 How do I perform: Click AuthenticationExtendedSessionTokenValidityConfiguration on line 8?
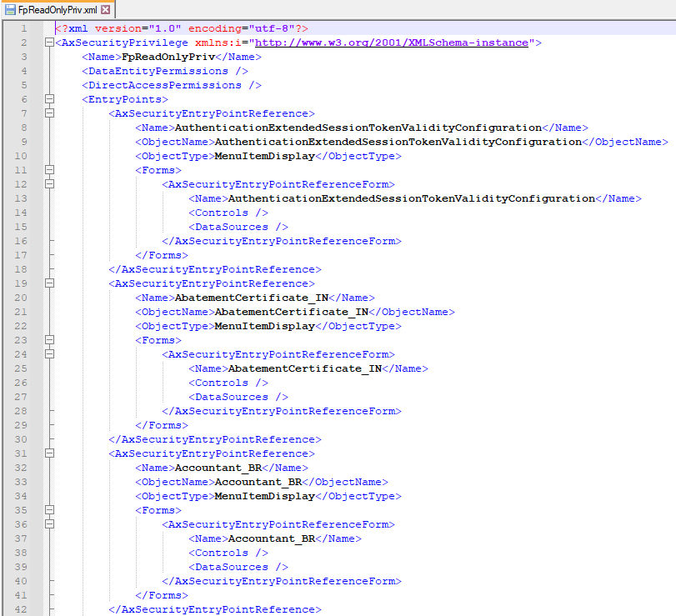point(358,128)
